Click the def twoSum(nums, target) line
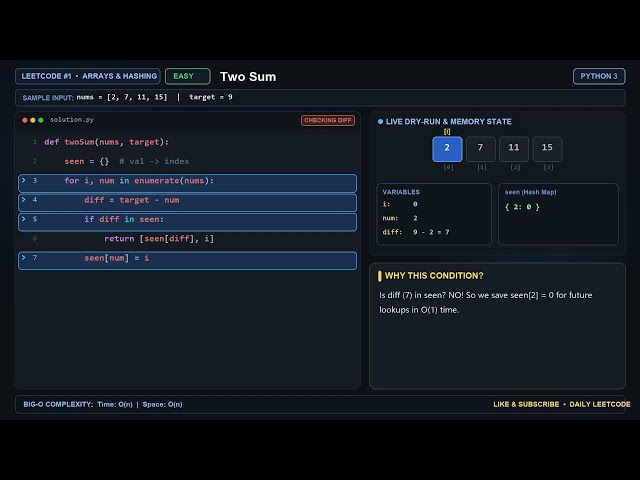Viewport: 640px width, 480px height. pos(107,142)
